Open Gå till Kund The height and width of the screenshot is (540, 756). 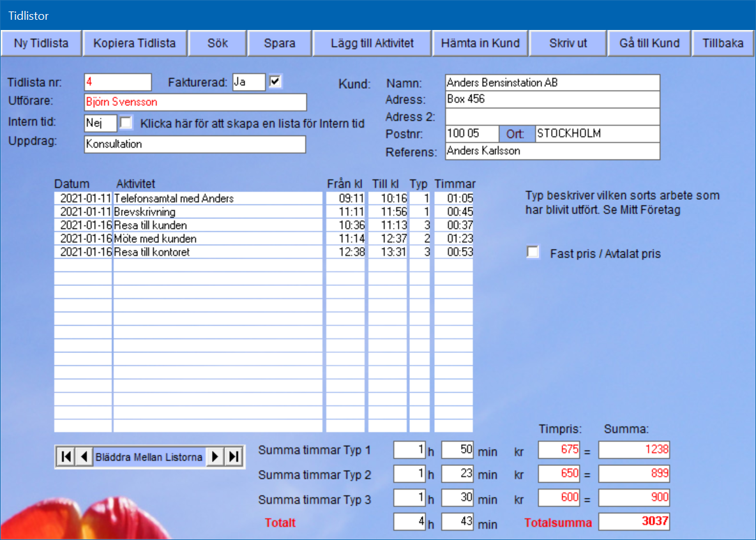tap(649, 43)
